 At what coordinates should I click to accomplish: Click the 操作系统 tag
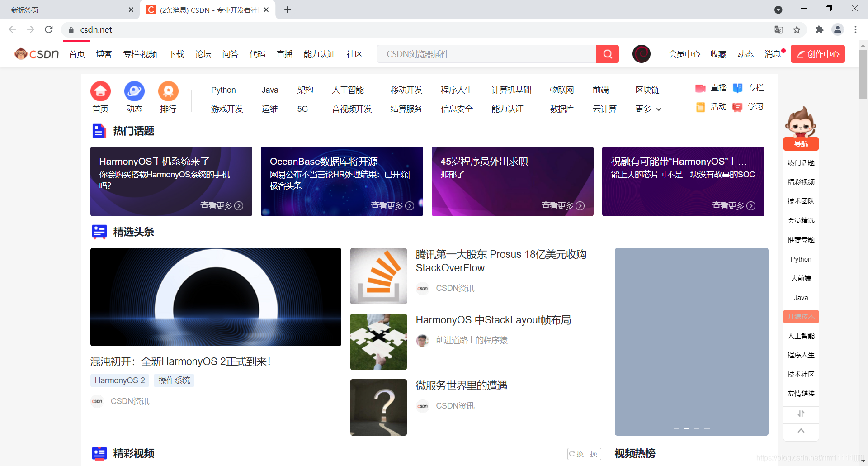pos(174,380)
